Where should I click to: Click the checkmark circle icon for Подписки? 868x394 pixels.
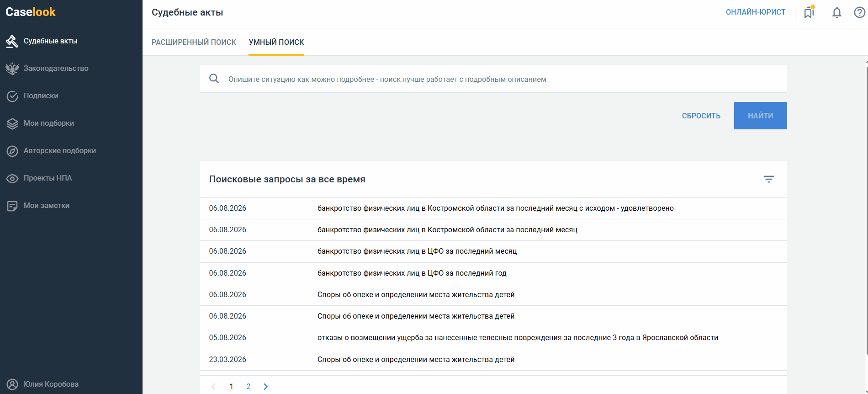(x=12, y=96)
